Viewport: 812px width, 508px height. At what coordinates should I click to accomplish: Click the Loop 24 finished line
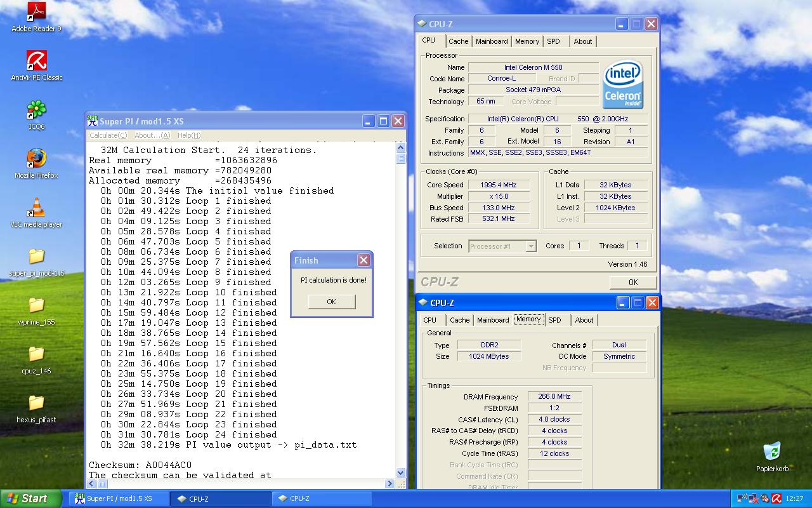pyautogui.click(x=189, y=434)
